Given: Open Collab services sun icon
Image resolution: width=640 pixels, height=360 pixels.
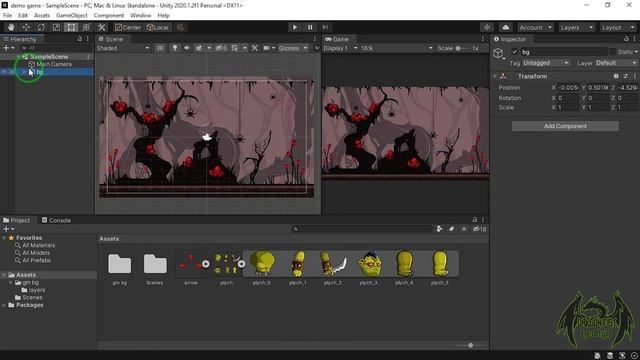Looking at the screenshot, I should tap(487, 27).
